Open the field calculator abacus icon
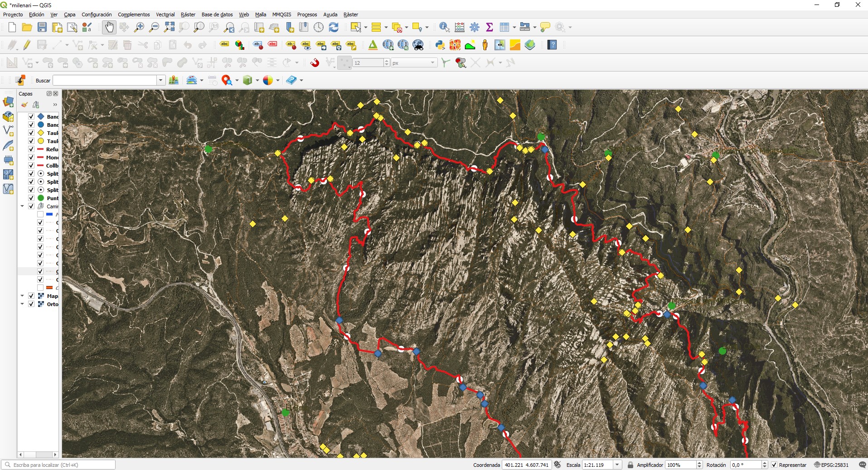868x470 pixels. point(460,27)
